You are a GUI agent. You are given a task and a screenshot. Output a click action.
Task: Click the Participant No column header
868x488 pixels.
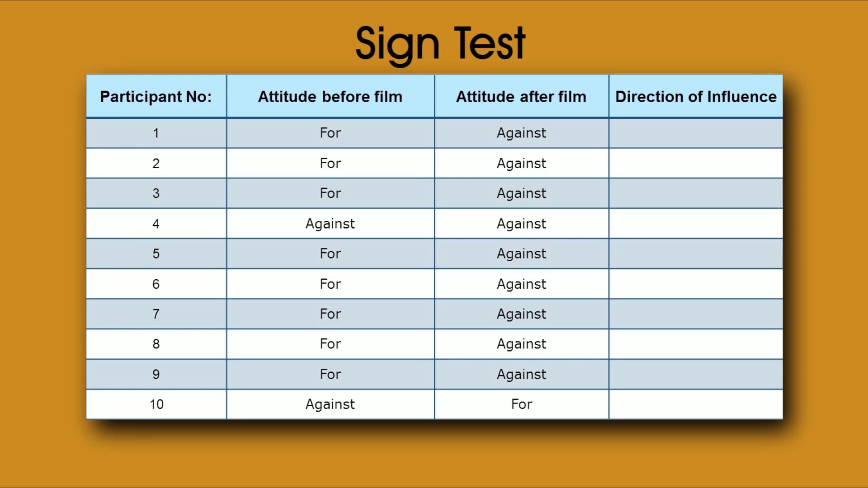[x=156, y=96]
